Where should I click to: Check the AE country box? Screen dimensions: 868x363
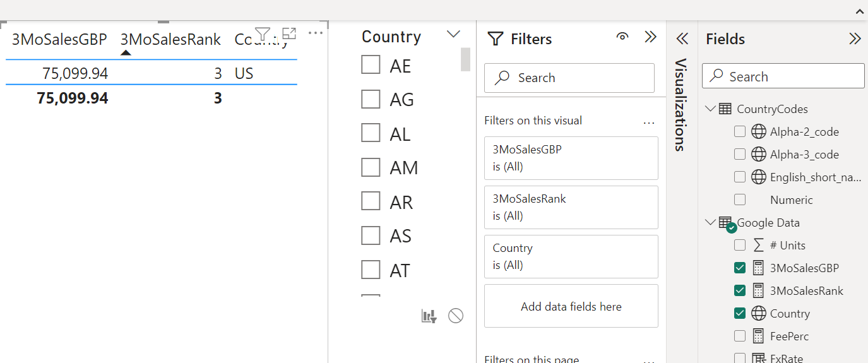tap(371, 64)
